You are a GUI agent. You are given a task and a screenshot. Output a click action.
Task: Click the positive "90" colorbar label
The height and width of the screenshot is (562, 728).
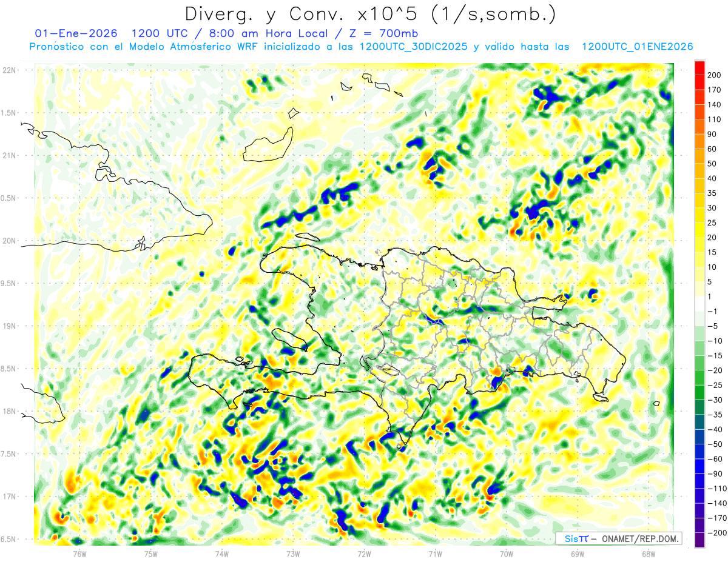(x=713, y=134)
